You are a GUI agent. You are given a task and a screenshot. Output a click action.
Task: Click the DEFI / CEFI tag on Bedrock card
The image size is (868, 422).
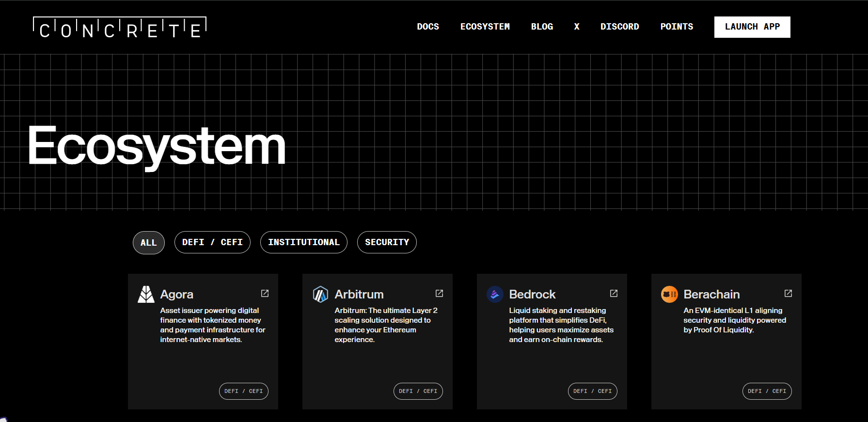593,391
